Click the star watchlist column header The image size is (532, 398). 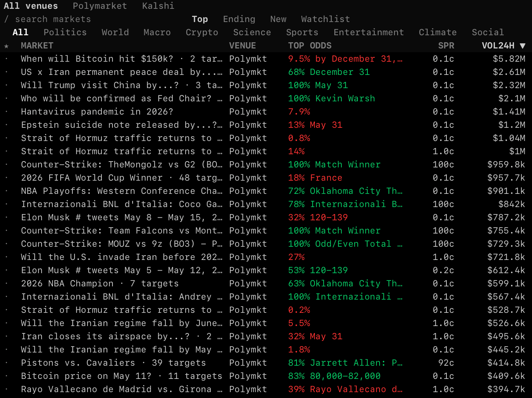pyautogui.click(x=6, y=46)
